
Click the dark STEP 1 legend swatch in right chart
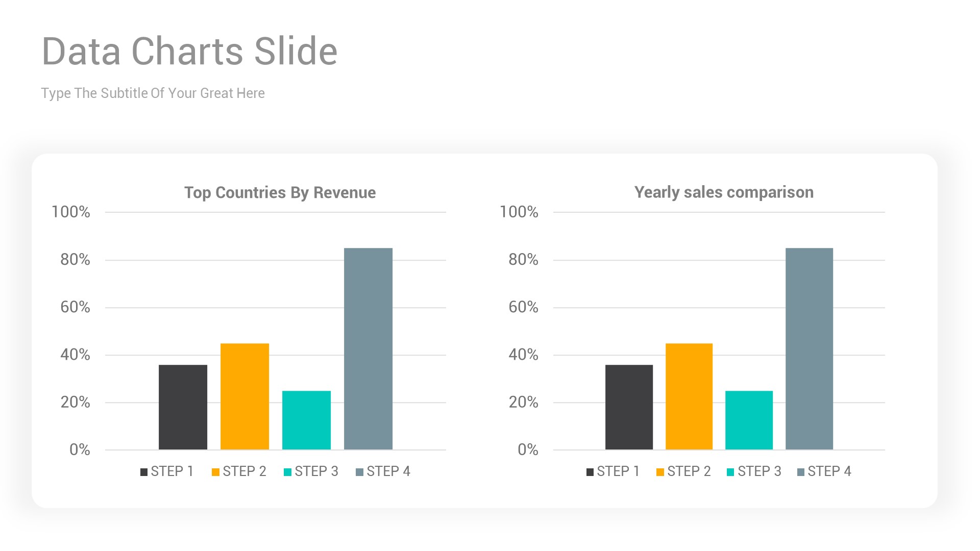coord(590,472)
